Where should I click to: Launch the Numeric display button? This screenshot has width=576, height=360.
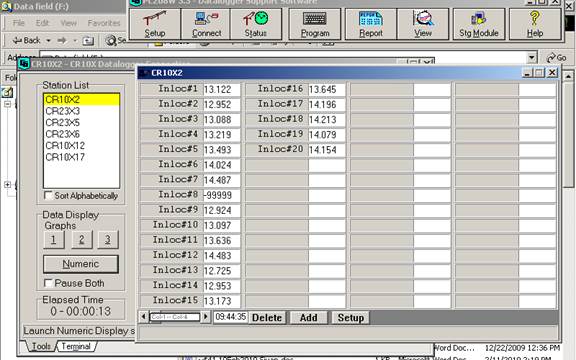pos(81,264)
